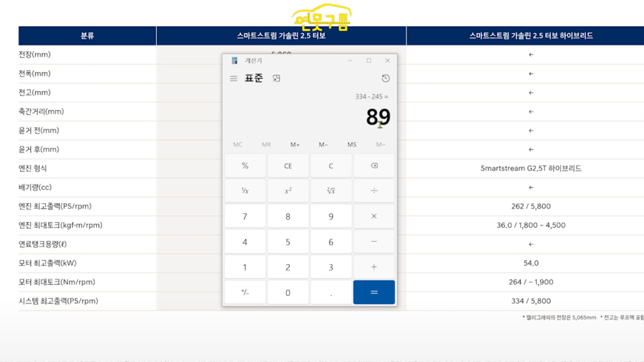Click the number 5 key

pos(288,242)
